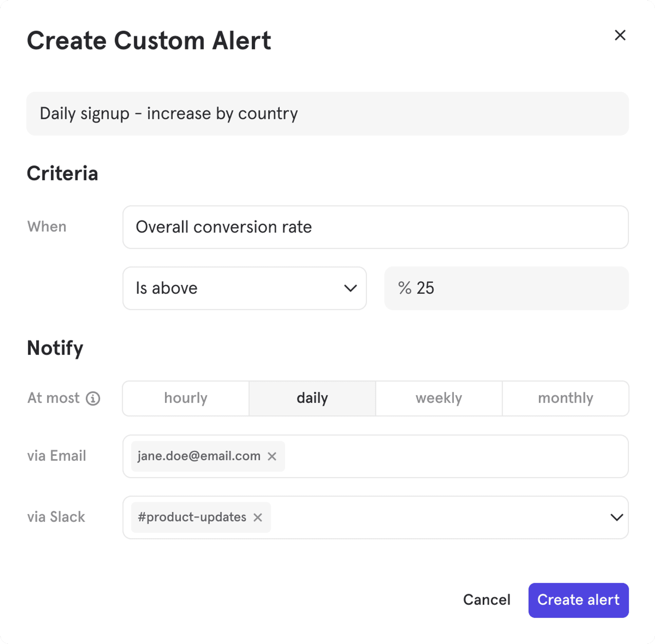
Task: Click the info icon beside At most
Action: [93, 398]
